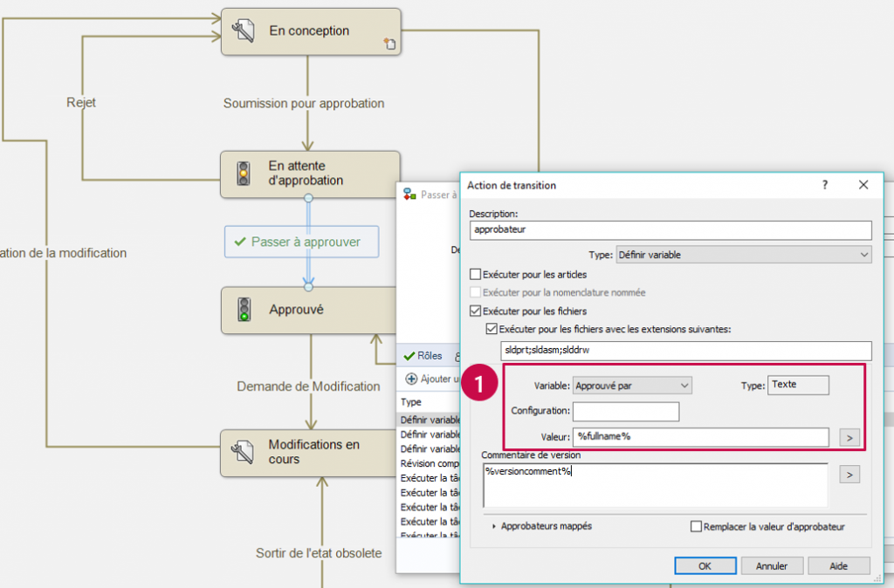The height and width of the screenshot is (588, 894).
Task: Click the Aide button
Action: [839, 566]
